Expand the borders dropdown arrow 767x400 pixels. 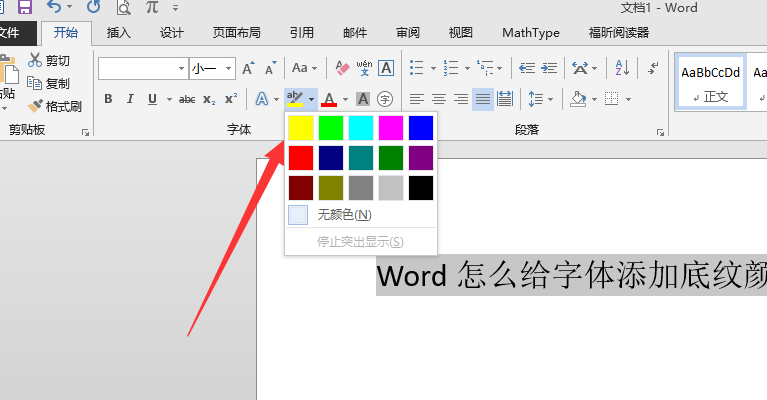point(629,100)
